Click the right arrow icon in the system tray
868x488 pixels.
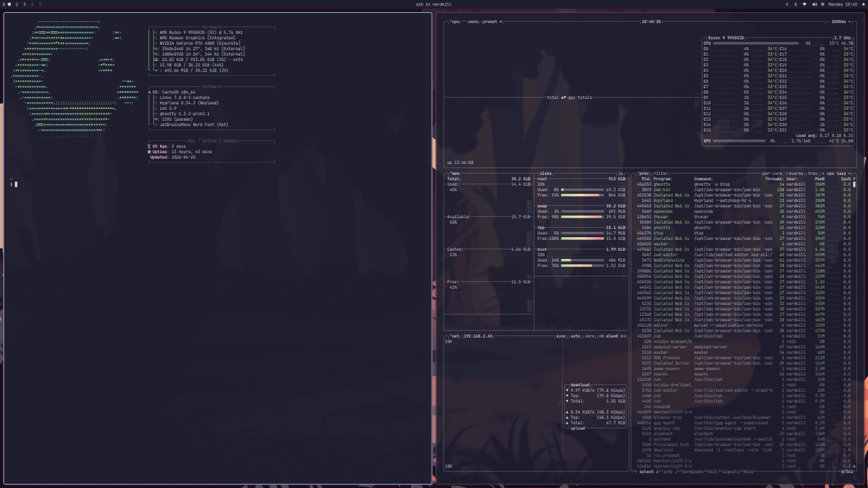pyautogui.click(x=788, y=4)
